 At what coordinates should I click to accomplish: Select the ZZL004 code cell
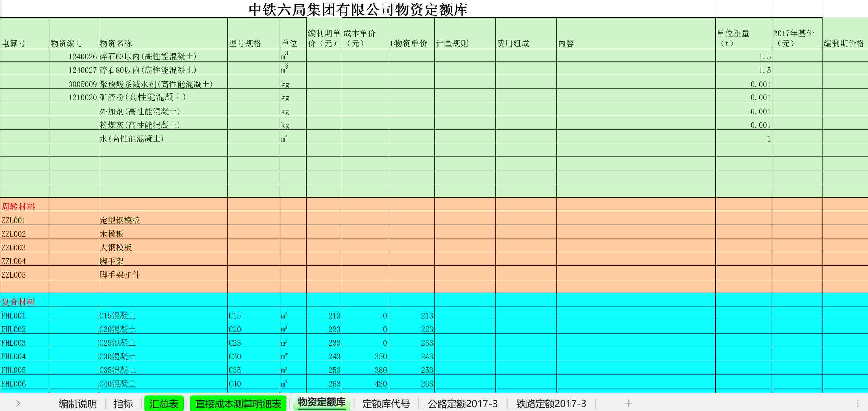(25, 259)
